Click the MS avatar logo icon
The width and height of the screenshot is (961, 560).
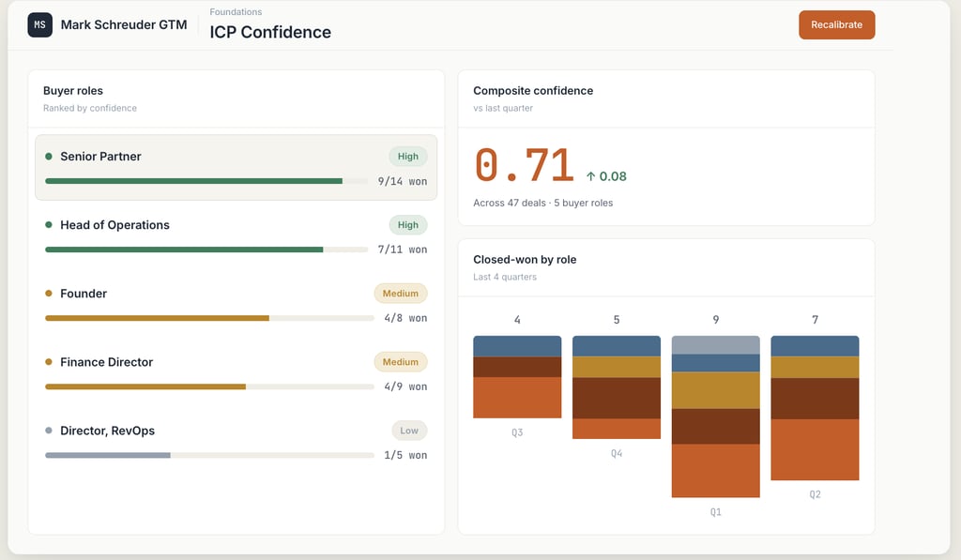click(x=40, y=25)
